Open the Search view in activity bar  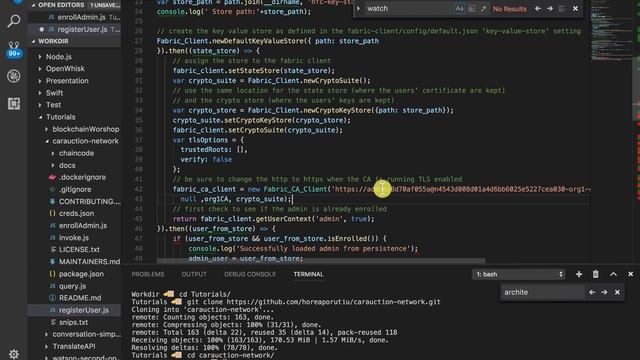(13, 21)
